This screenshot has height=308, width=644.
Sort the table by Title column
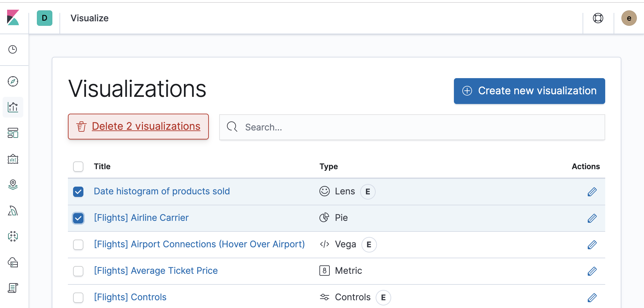(102, 167)
